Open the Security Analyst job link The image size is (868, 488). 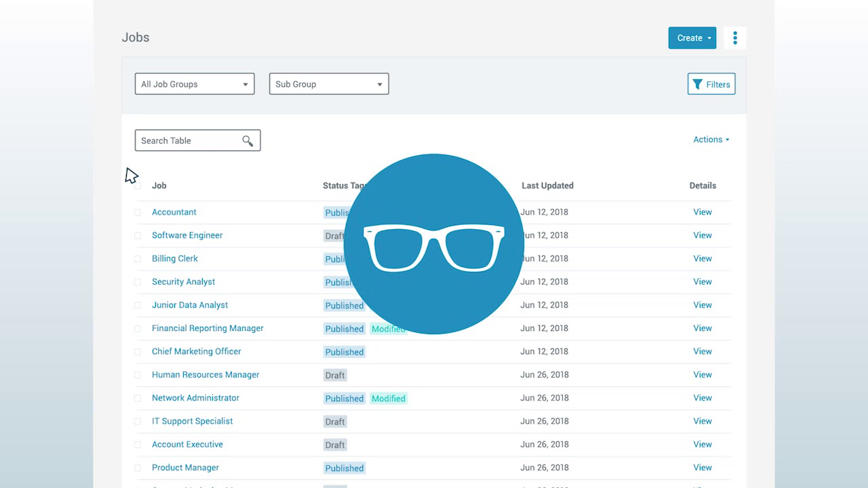point(183,282)
